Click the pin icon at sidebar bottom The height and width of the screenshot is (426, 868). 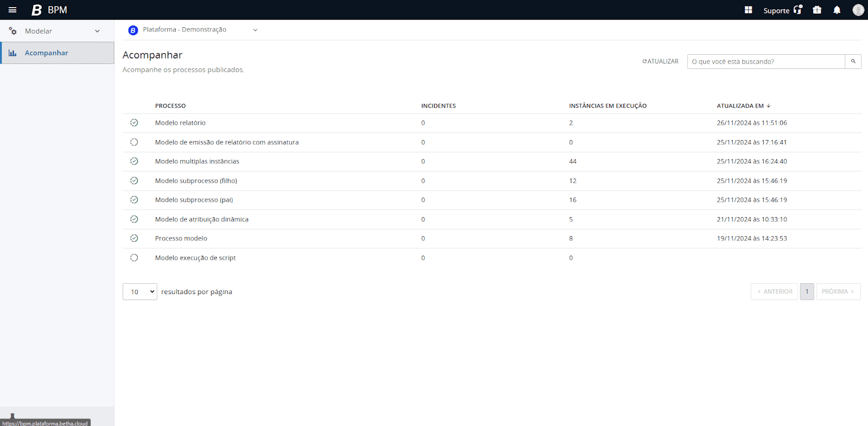tap(12, 416)
